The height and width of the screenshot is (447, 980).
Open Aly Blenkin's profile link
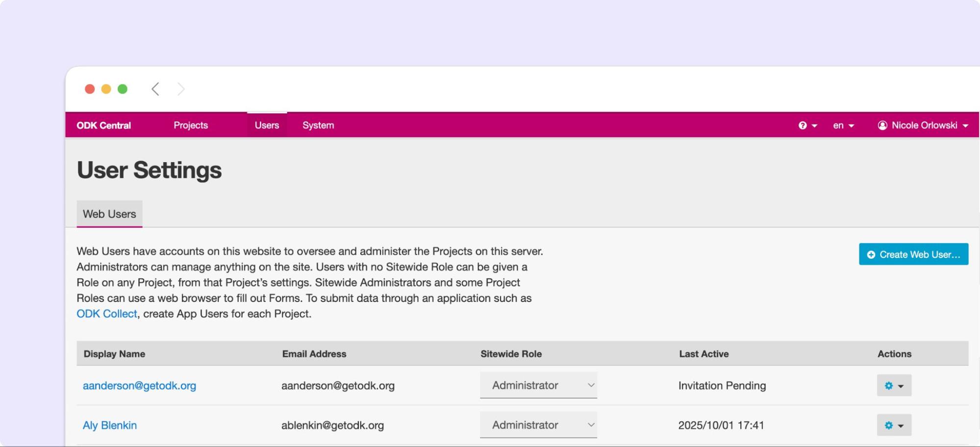(110, 425)
